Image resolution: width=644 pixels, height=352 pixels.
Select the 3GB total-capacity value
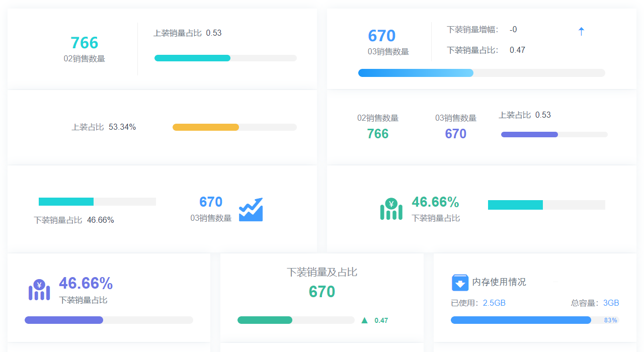(x=611, y=303)
